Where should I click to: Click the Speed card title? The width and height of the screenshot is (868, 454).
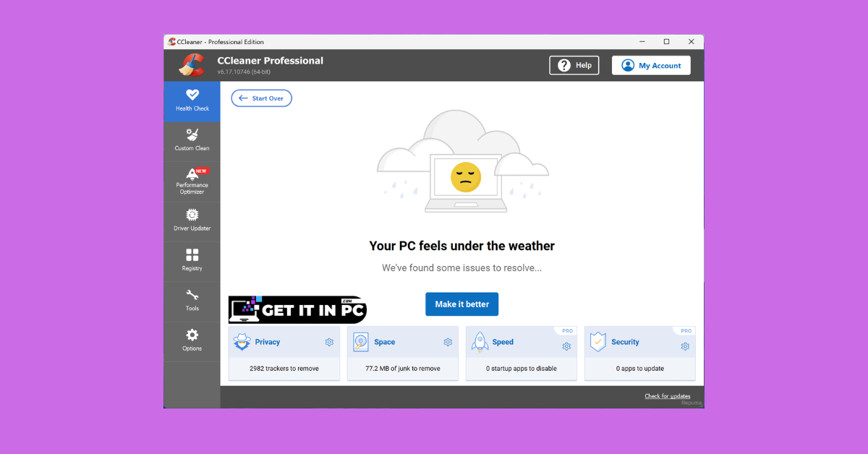pos(503,342)
